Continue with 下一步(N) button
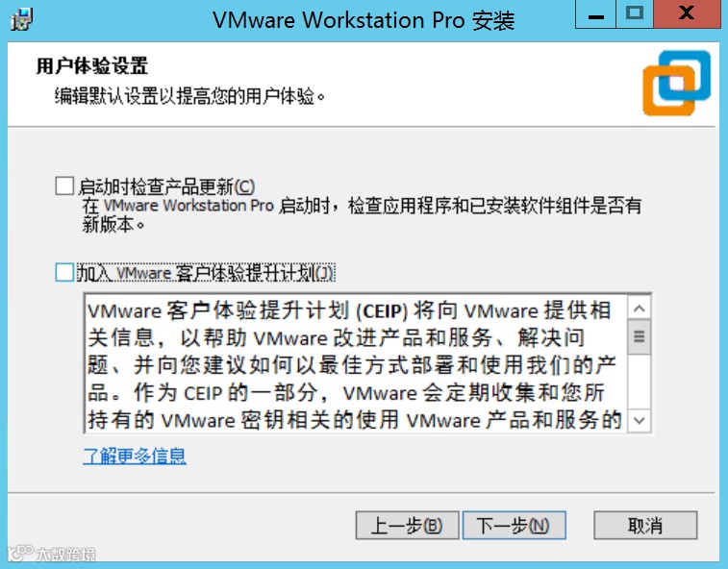Viewport: 728px width, 569px height. [x=514, y=526]
